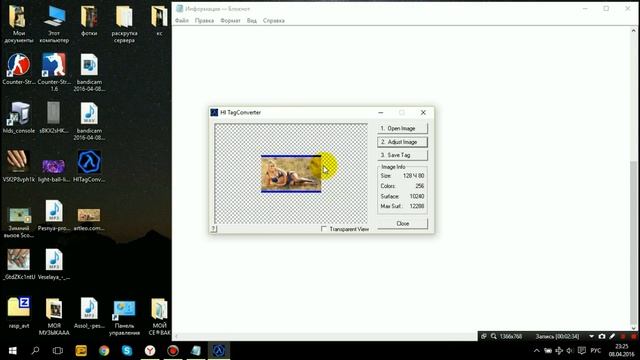The width and height of the screenshot is (640, 360).
Task: Show hidden system tray icons
Action: click(537, 351)
